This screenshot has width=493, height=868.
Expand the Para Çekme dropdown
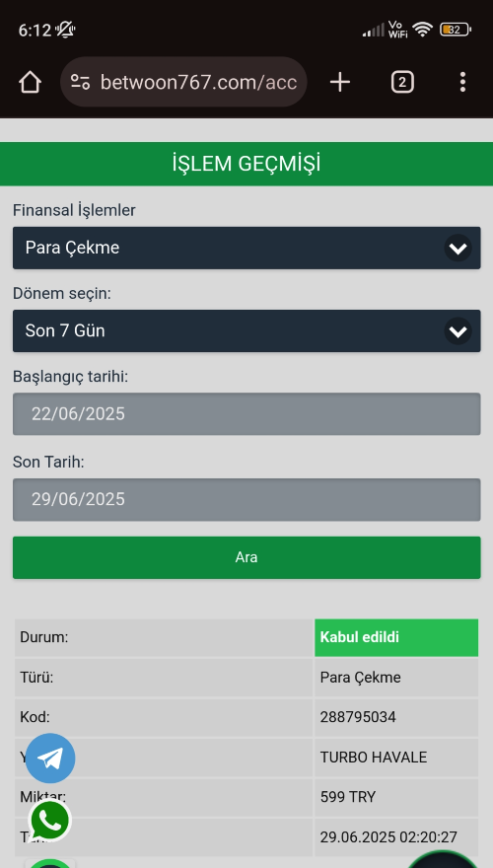pos(246,248)
